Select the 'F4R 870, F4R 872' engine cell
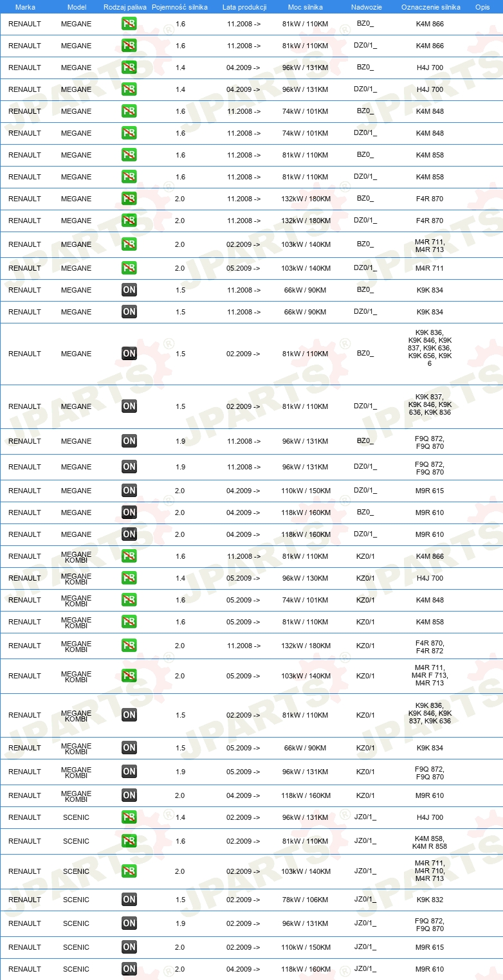Image resolution: width=503 pixels, height=980 pixels. point(430,647)
